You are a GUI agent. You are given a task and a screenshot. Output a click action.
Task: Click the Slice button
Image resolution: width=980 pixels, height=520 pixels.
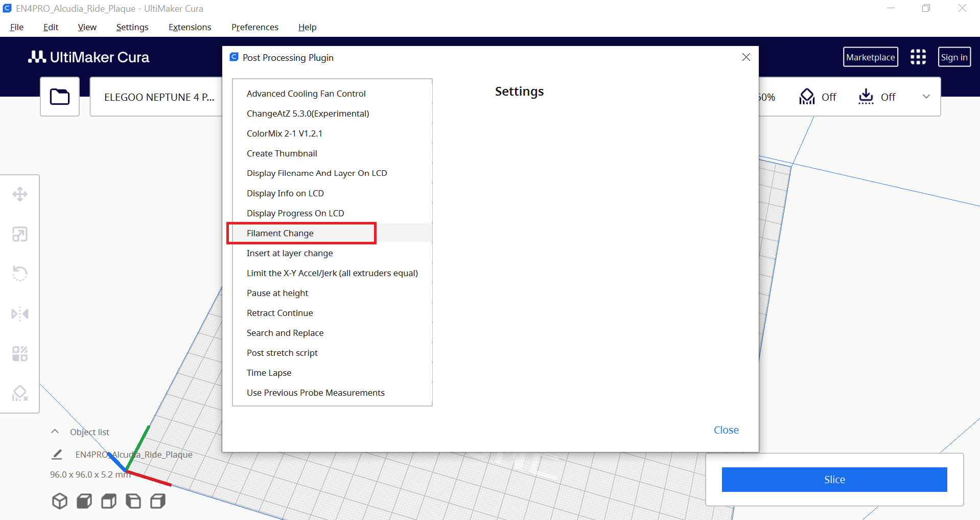pyautogui.click(x=834, y=480)
